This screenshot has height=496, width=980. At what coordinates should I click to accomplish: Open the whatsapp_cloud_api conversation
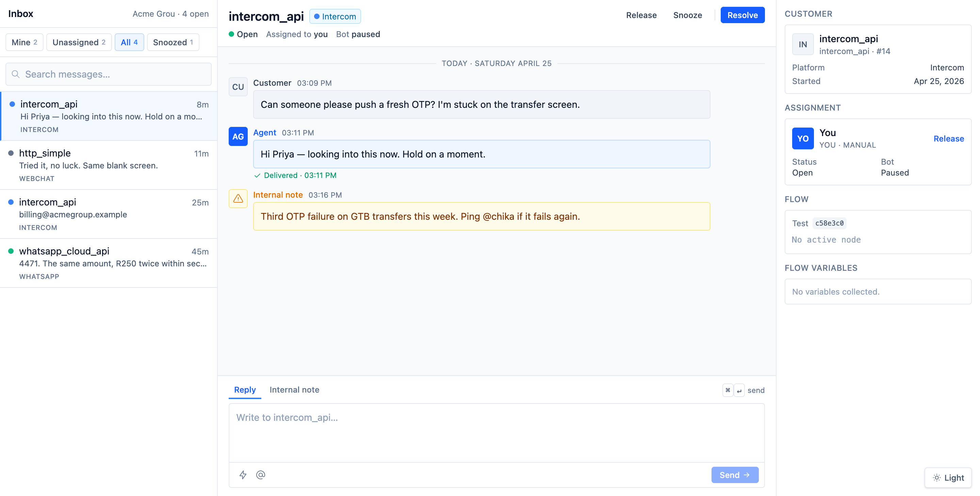click(109, 263)
